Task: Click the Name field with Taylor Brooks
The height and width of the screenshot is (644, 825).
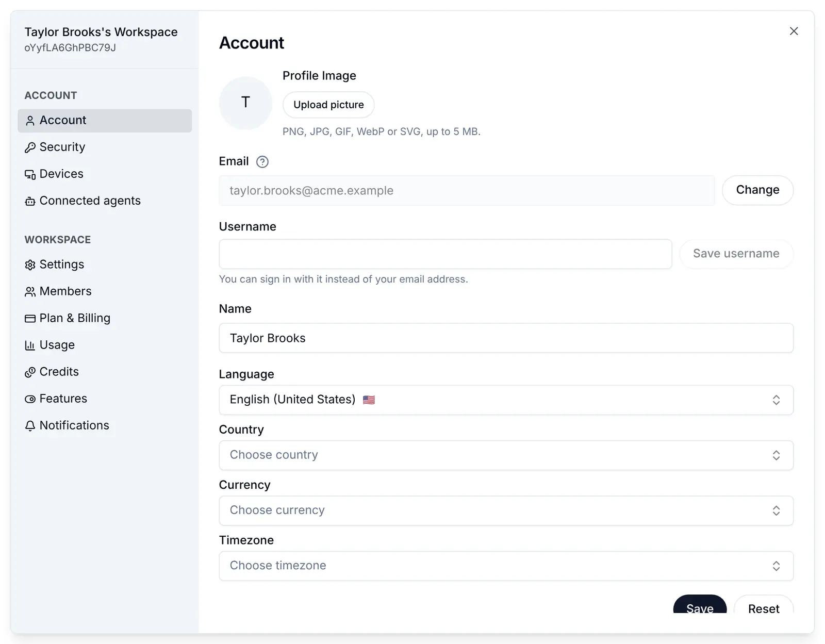Action: pos(506,338)
